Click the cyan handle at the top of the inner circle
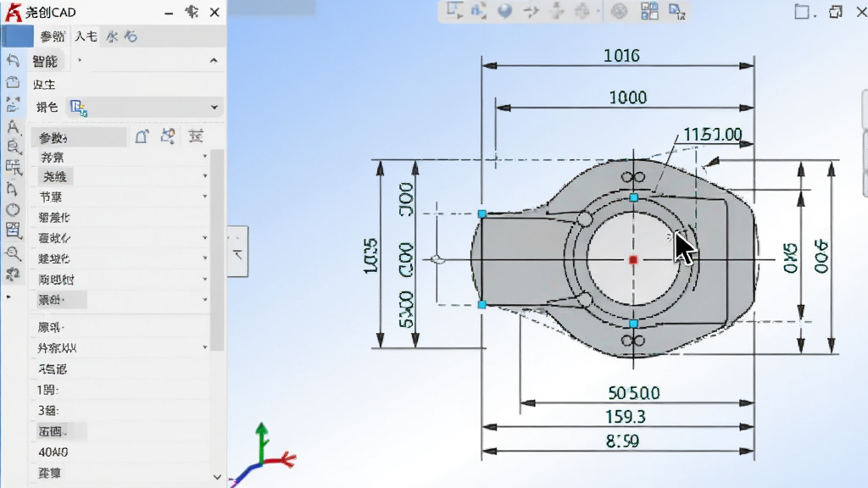868x488 pixels. (634, 197)
